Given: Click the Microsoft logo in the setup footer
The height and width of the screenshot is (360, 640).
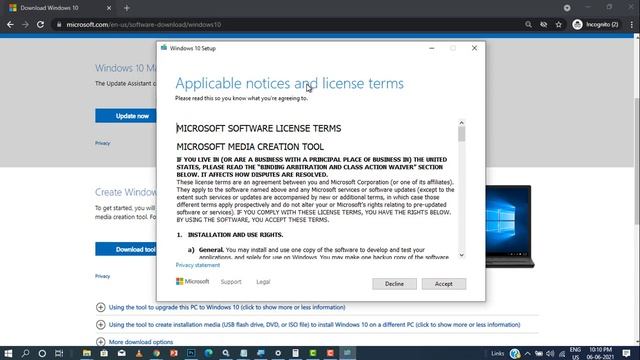Looking at the screenshot, I should (x=192, y=282).
